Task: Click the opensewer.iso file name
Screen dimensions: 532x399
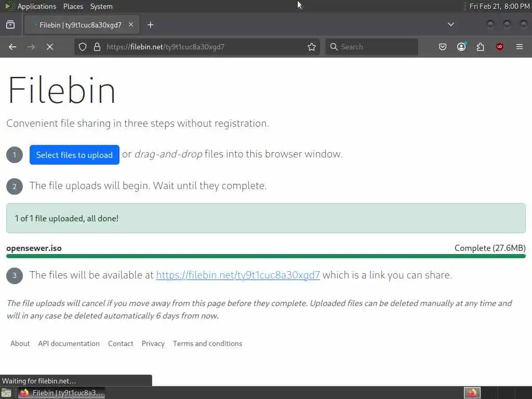Action: click(34, 248)
